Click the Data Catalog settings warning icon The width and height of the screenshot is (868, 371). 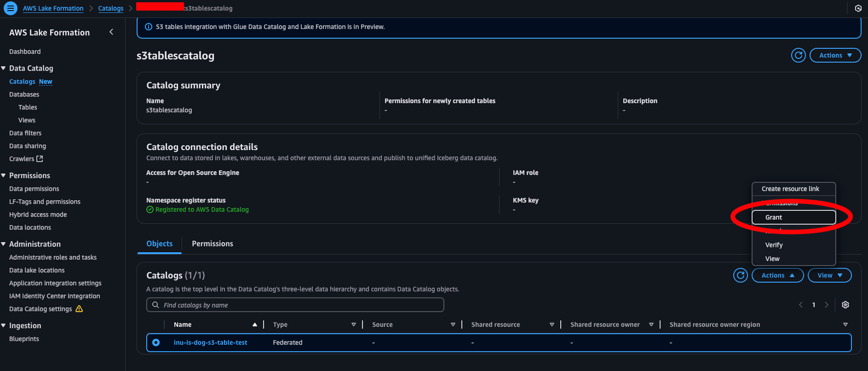coord(79,309)
